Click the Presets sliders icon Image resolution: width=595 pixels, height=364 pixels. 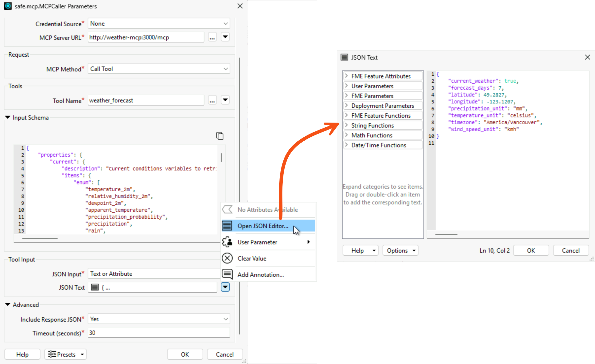[52, 354]
